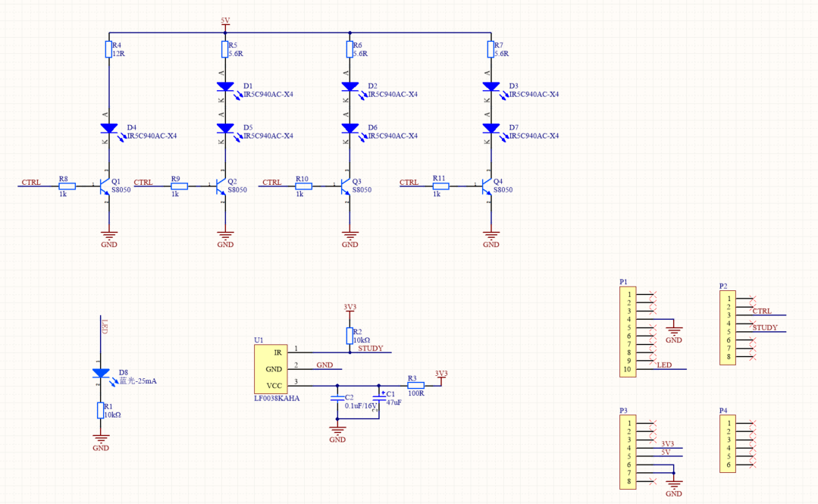The height and width of the screenshot is (504, 818).
Task: Click the CTRL net label feeding R10
Action: [272, 182]
